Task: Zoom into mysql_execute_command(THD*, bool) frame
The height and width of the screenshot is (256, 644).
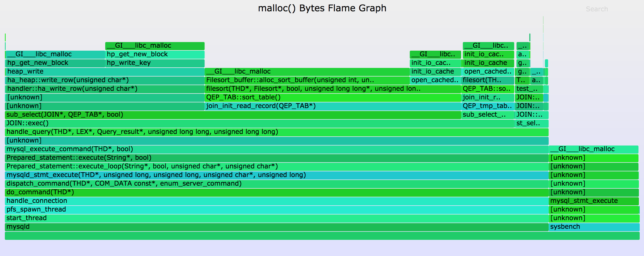Action: tap(277, 149)
